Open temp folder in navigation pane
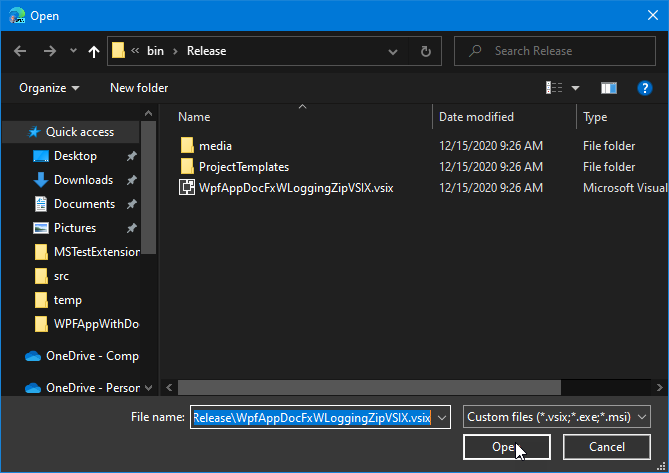 [x=67, y=300]
